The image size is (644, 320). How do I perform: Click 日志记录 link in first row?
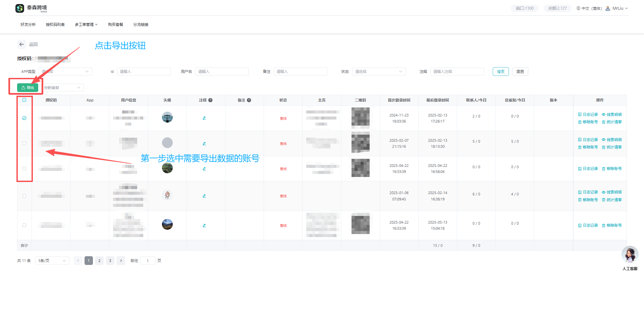[588, 115]
